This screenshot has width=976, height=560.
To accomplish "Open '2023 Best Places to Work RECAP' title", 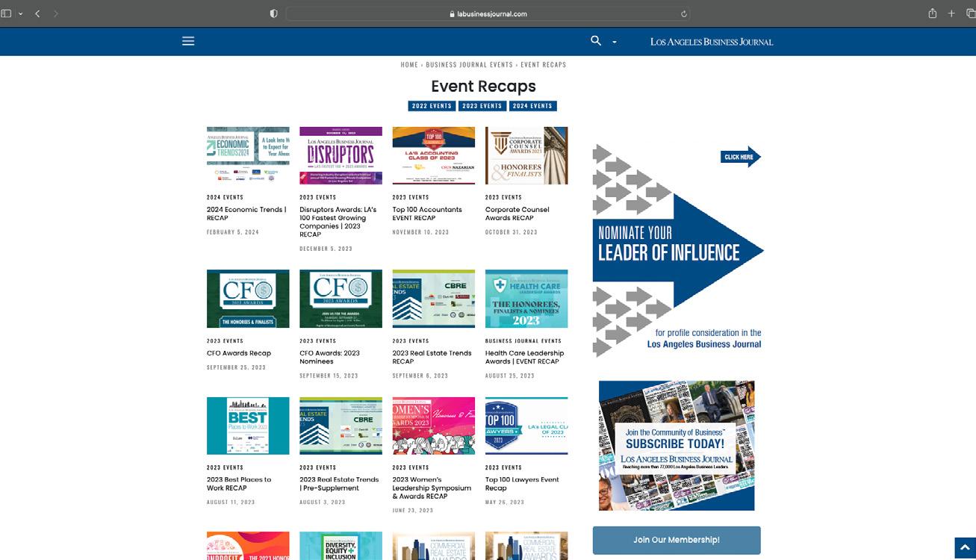I will coord(239,484).
